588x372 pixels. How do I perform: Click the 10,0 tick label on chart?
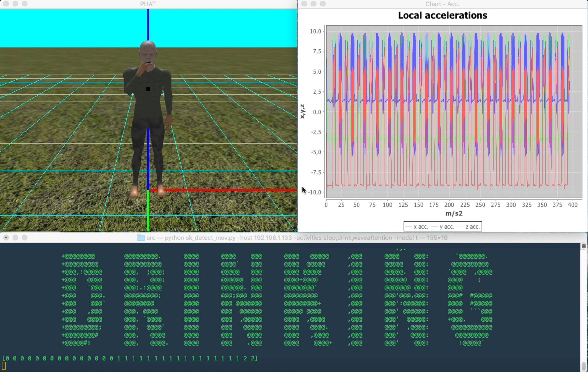point(315,31)
